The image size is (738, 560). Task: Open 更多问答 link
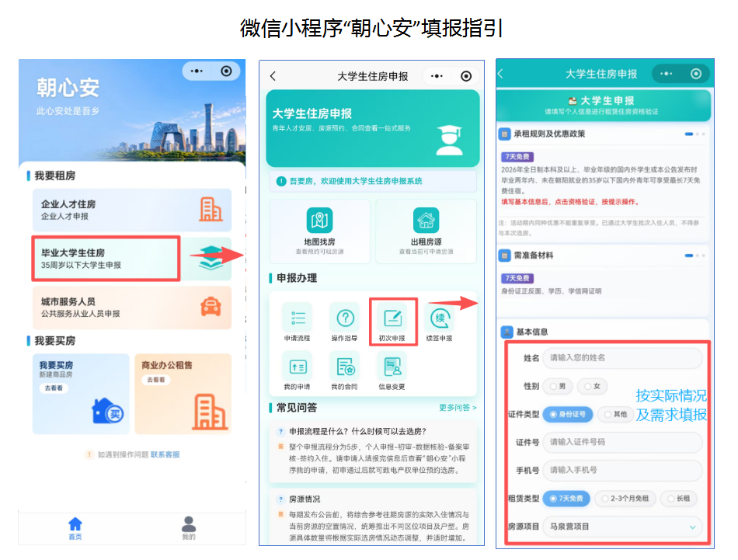pyautogui.click(x=458, y=408)
